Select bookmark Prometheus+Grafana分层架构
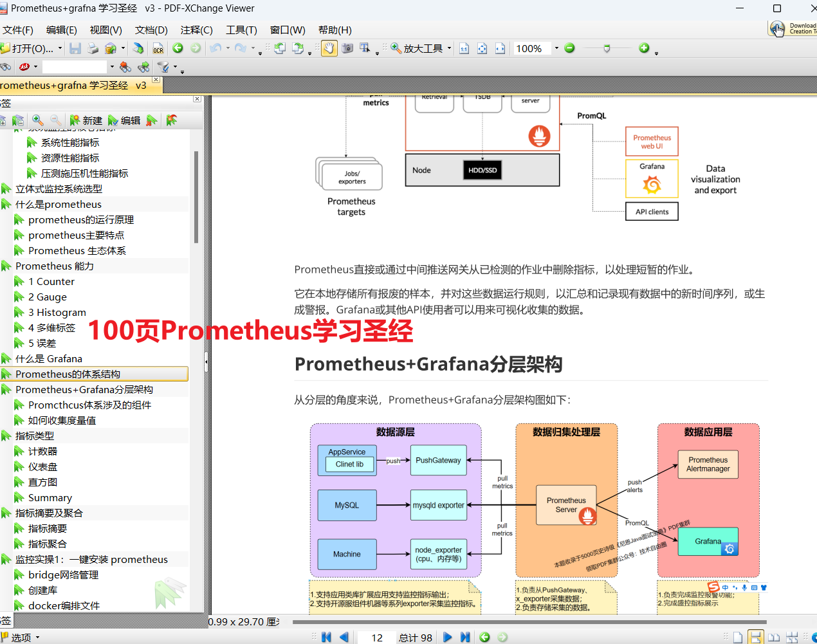The width and height of the screenshot is (817, 644). pyautogui.click(x=84, y=389)
